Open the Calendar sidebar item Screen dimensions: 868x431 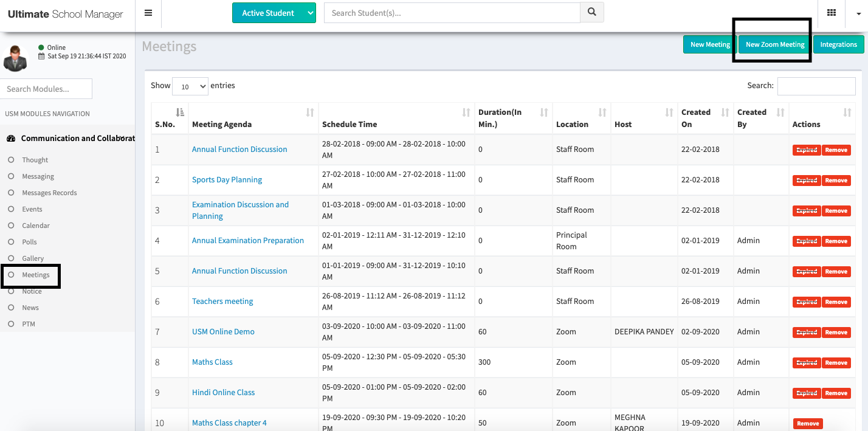[x=36, y=226]
